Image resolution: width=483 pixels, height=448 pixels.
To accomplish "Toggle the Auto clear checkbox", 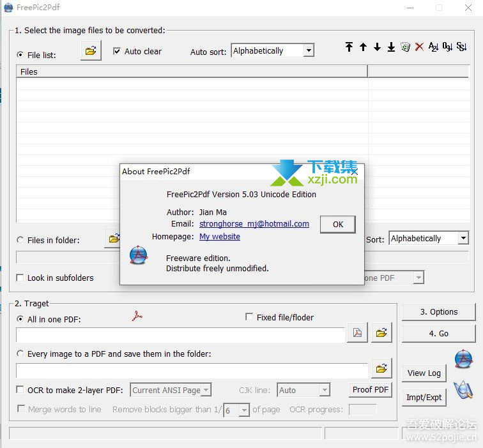I will coord(117,51).
